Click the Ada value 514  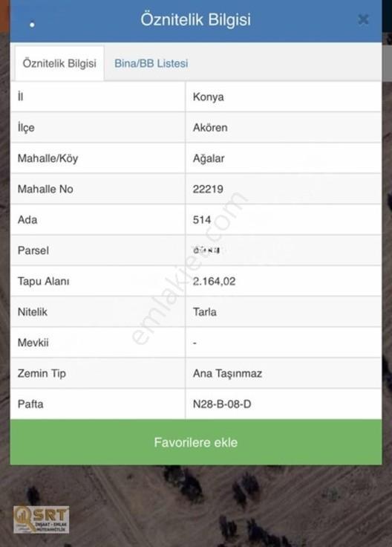click(x=202, y=220)
